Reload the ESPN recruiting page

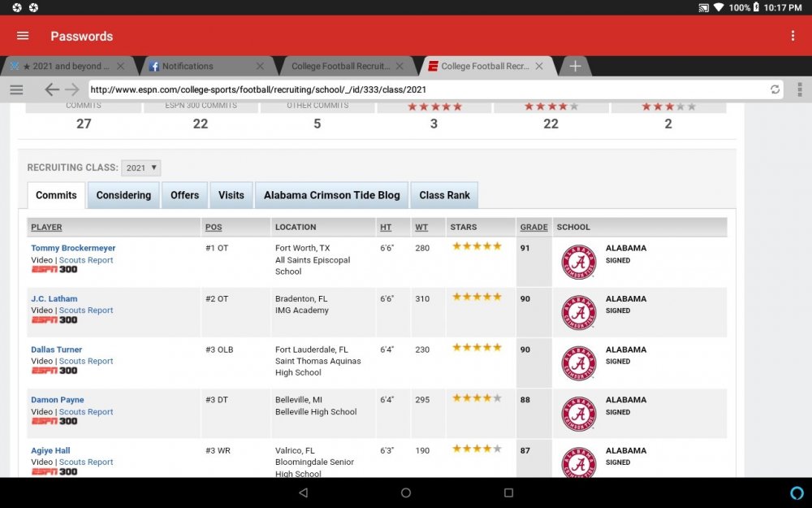pos(775,89)
